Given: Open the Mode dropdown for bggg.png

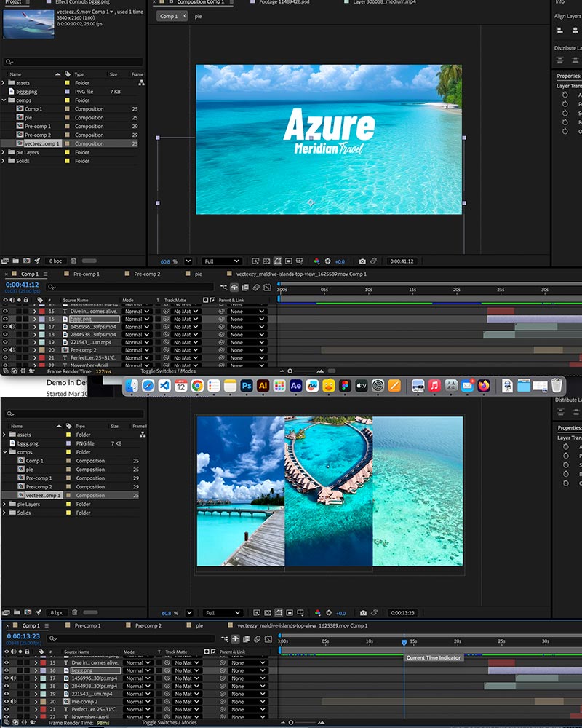Looking at the screenshot, I should 138,319.
